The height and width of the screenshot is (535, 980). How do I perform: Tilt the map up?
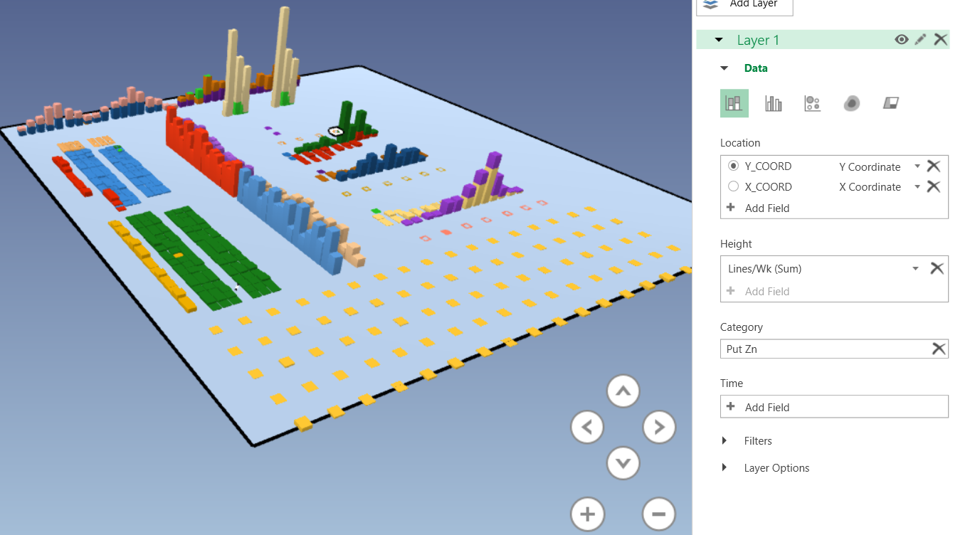(x=623, y=391)
